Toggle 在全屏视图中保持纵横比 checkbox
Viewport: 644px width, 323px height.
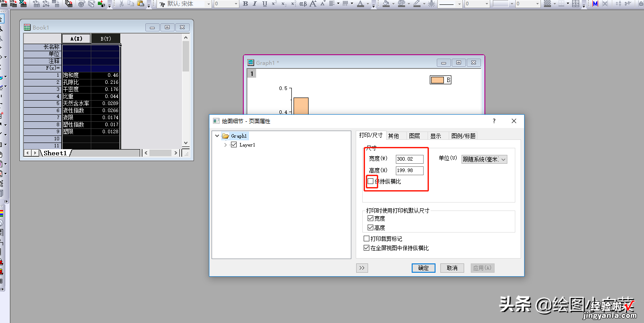[366, 248]
